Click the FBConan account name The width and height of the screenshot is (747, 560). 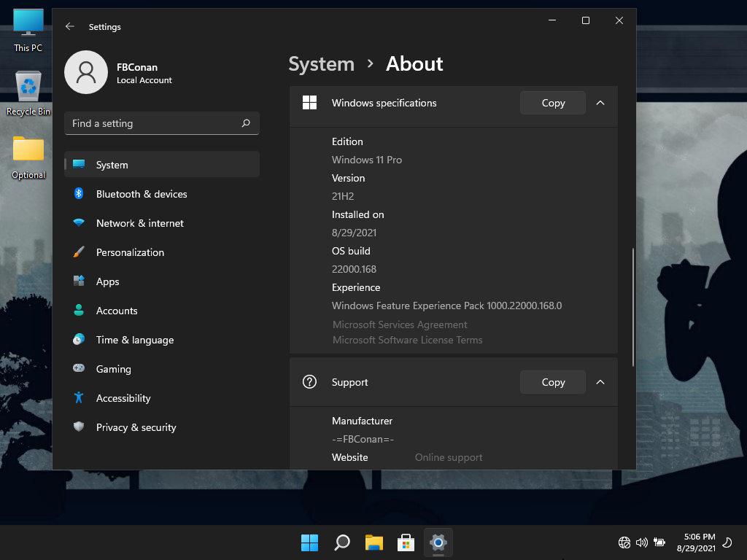(137, 67)
